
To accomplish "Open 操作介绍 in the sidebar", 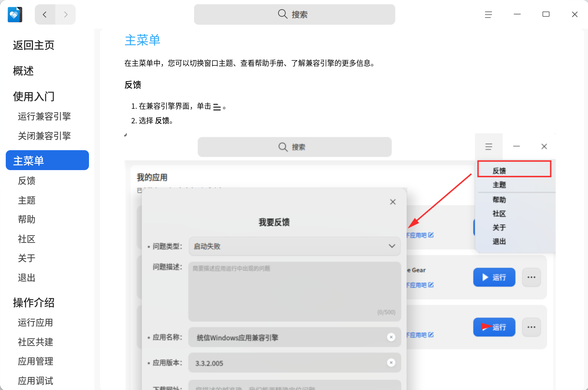I will tap(34, 303).
